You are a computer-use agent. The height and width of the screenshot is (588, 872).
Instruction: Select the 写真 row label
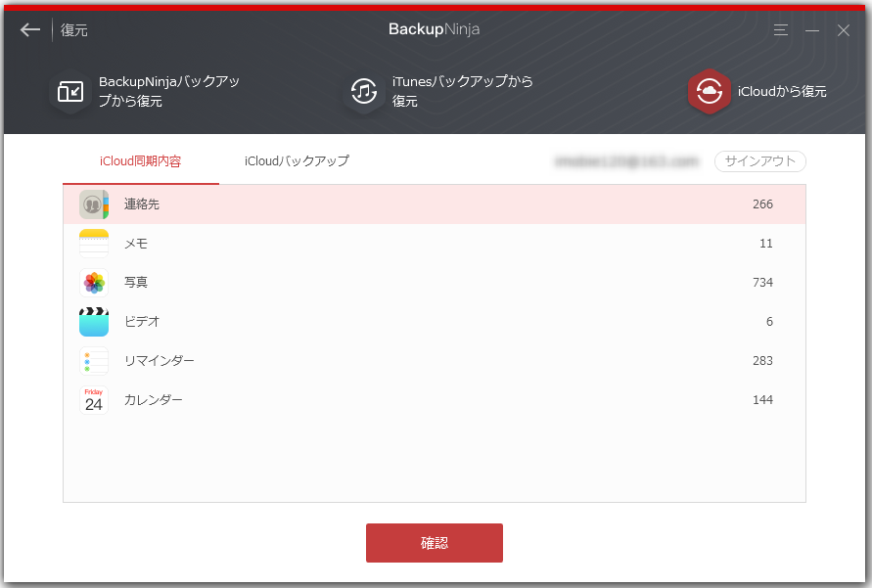coord(136,283)
